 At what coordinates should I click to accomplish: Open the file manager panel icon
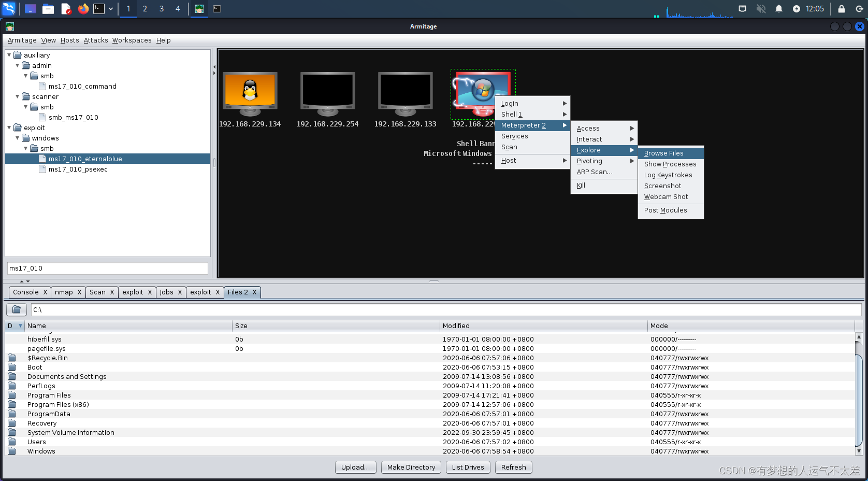pyautogui.click(x=48, y=9)
